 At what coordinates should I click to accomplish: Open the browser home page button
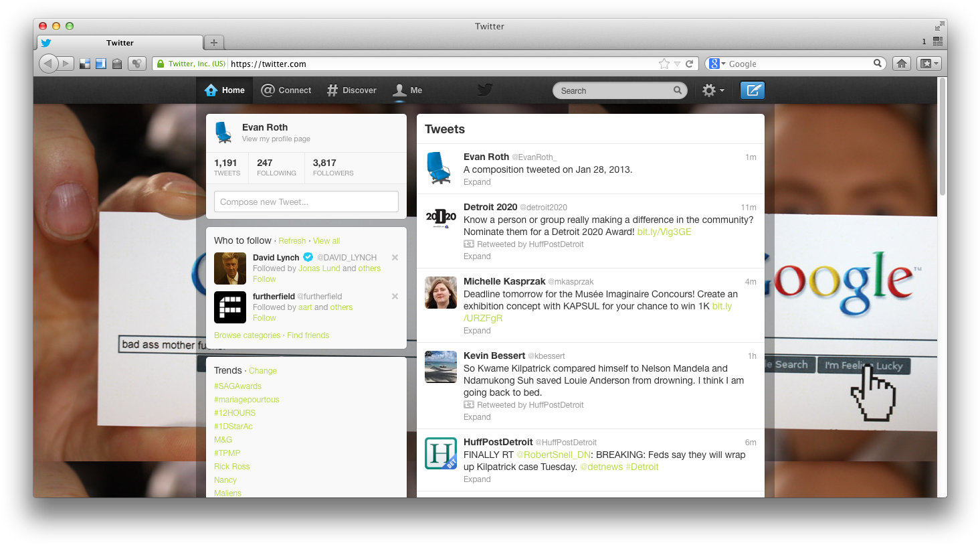[902, 64]
